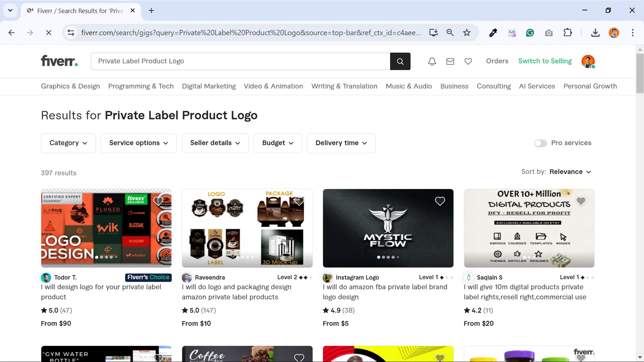Open the Chrome three-dot menu

(x=633, y=33)
